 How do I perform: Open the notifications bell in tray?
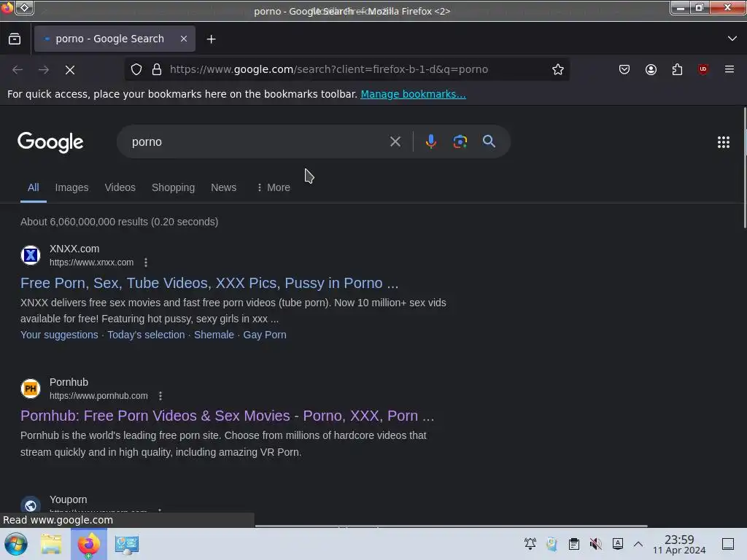point(530,544)
